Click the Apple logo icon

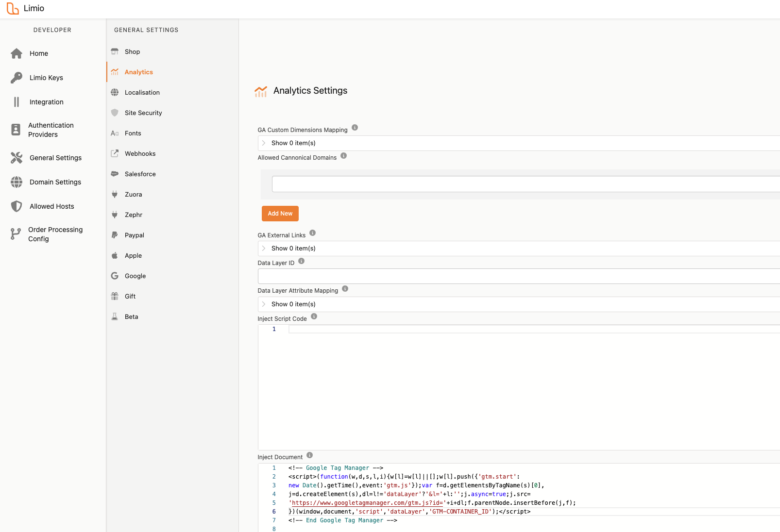tap(115, 255)
